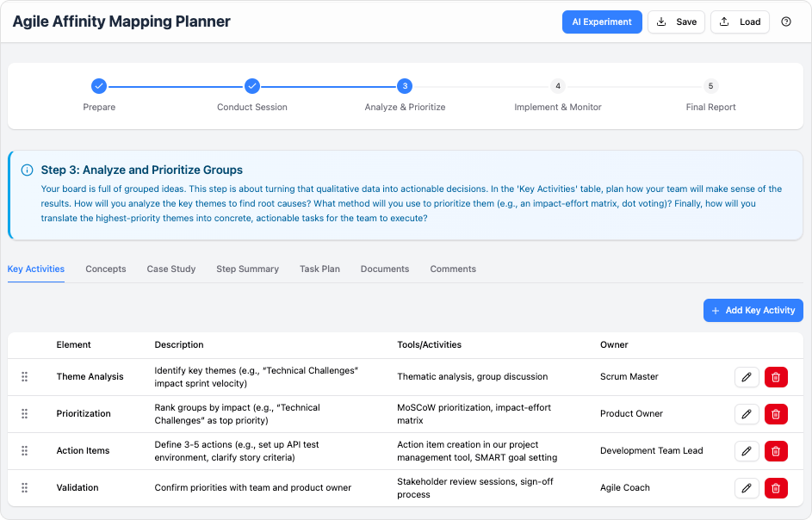Switch to the Key Activities tab

(35, 269)
